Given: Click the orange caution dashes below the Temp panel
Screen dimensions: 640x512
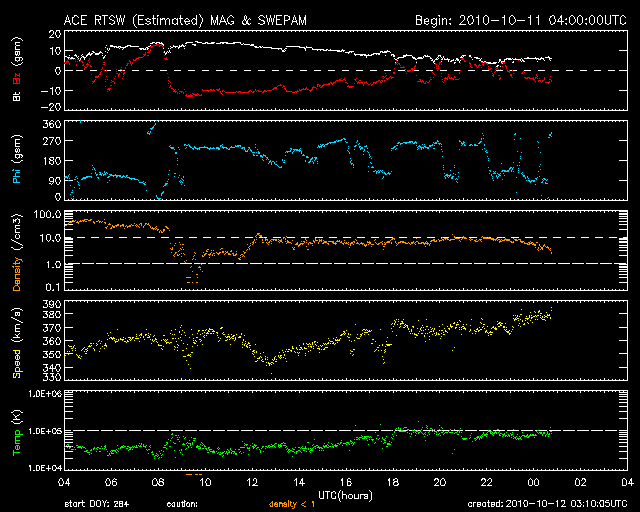Looking at the screenshot, I should tap(194, 474).
